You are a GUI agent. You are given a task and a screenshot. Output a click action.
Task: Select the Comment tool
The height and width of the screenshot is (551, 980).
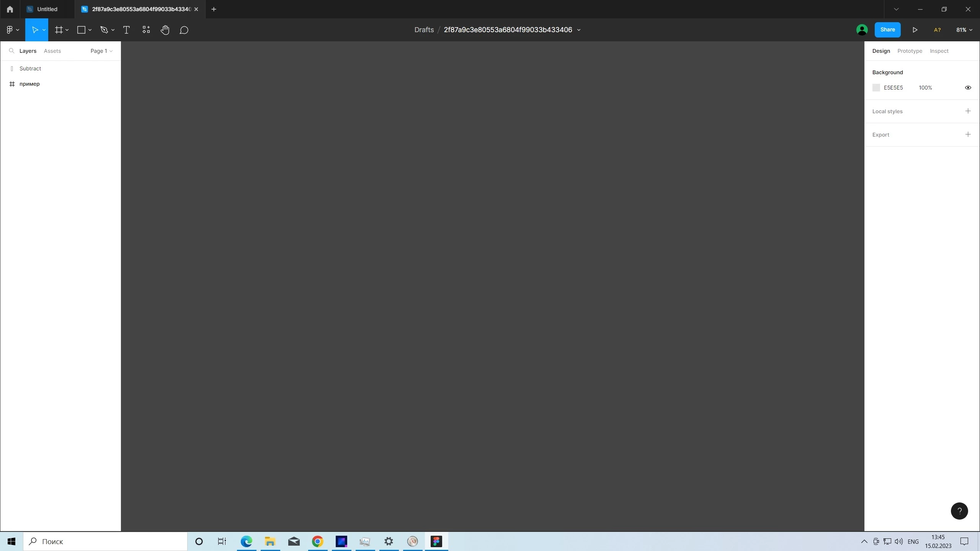coord(184,30)
